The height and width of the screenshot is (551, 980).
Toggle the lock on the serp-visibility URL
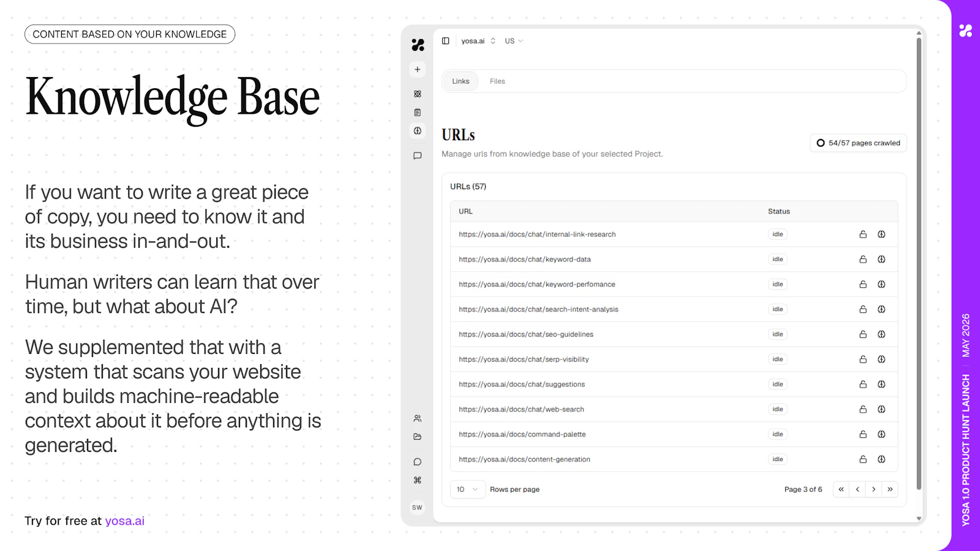pyautogui.click(x=863, y=359)
